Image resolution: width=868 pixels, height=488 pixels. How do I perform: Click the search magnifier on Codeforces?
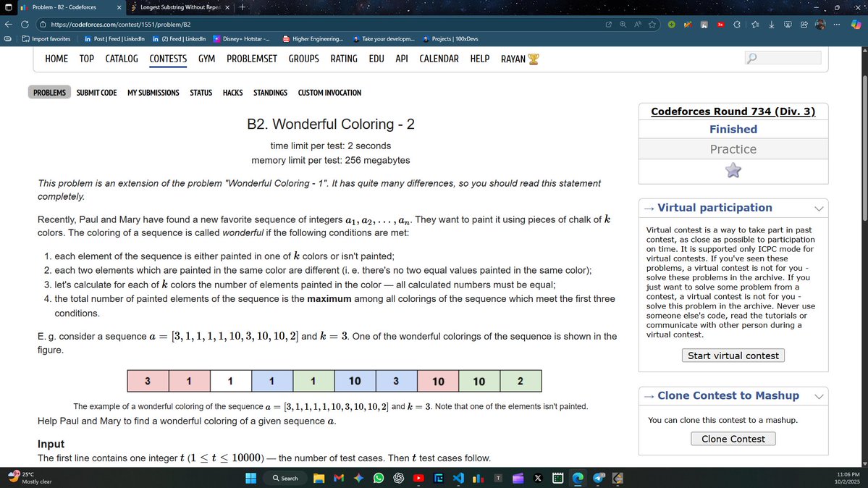751,58
